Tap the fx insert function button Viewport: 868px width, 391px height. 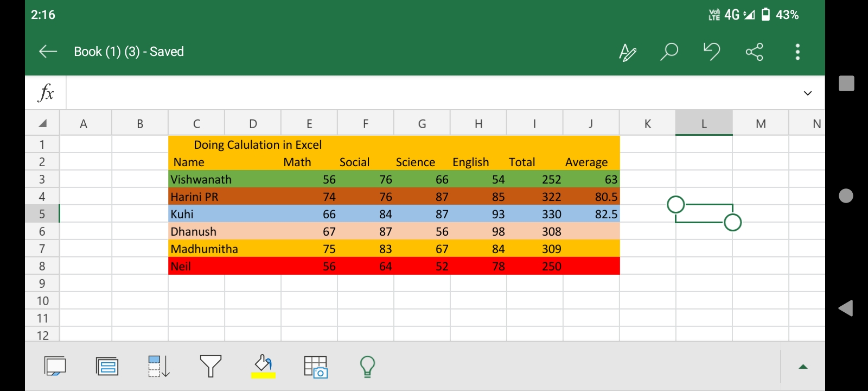pos(46,93)
